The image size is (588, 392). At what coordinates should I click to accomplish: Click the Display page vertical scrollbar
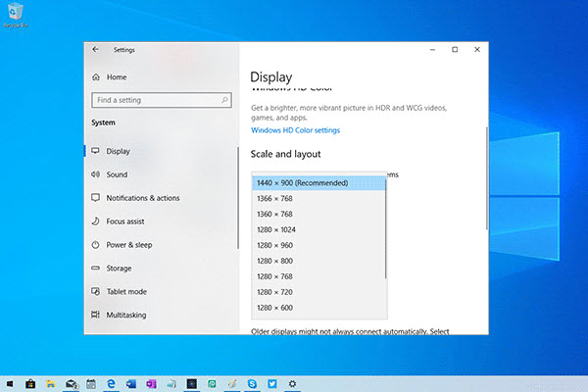(487, 178)
